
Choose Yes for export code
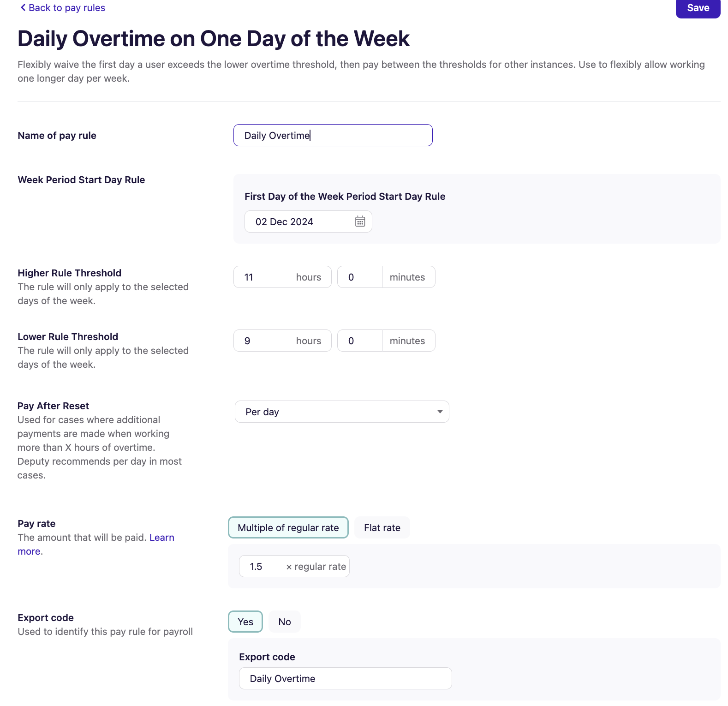pyautogui.click(x=245, y=622)
